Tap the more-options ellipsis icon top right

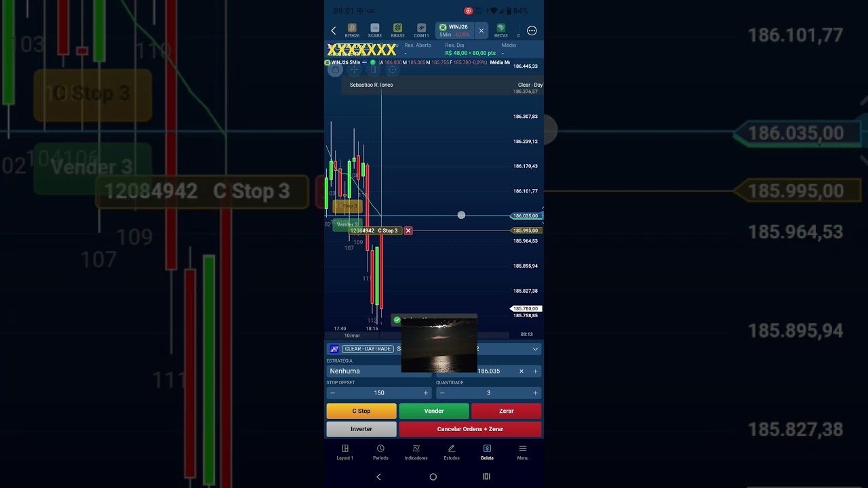click(532, 30)
